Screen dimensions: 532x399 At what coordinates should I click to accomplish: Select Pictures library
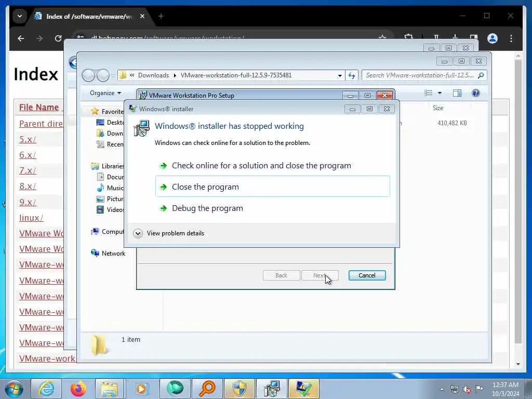(x=110, y=199)
